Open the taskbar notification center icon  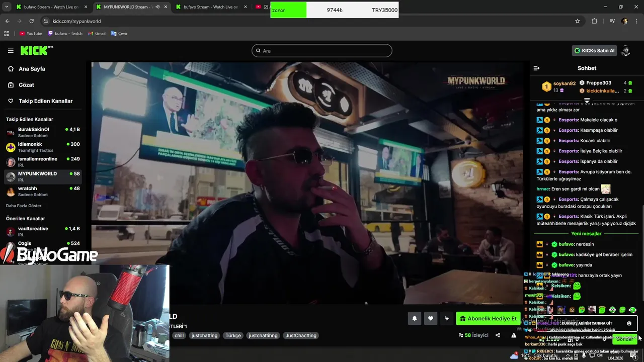633,355
